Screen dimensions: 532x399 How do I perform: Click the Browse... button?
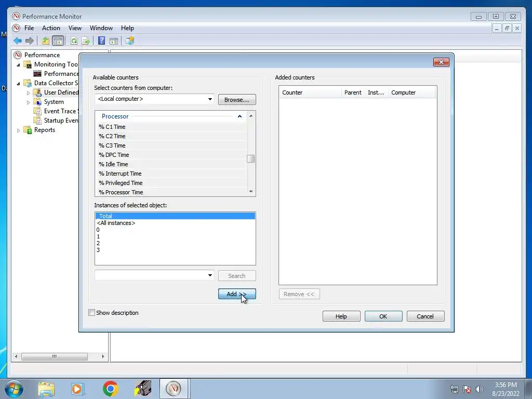pyautogui.click(x=237, y=100)
